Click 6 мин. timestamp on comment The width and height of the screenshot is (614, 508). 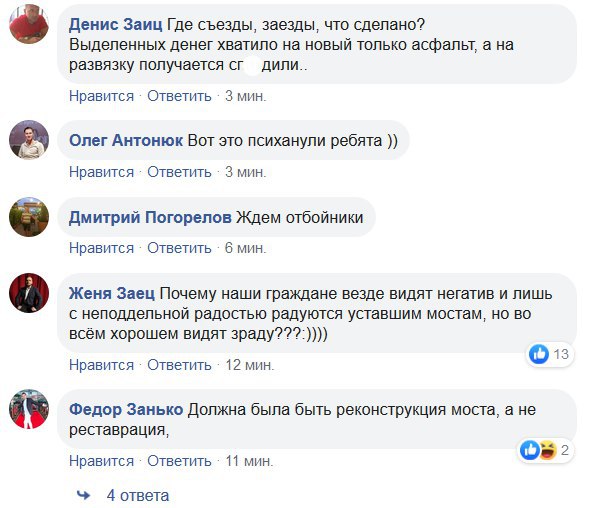coord(245,248)
